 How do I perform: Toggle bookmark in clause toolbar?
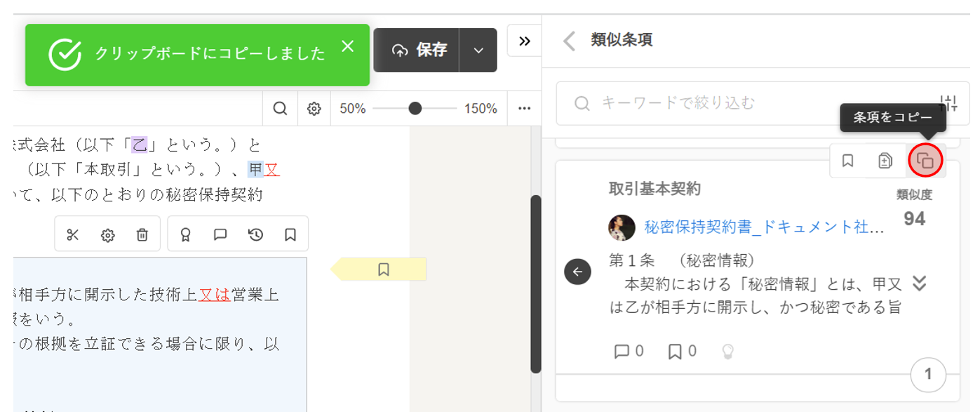click(x=290, y=235)
